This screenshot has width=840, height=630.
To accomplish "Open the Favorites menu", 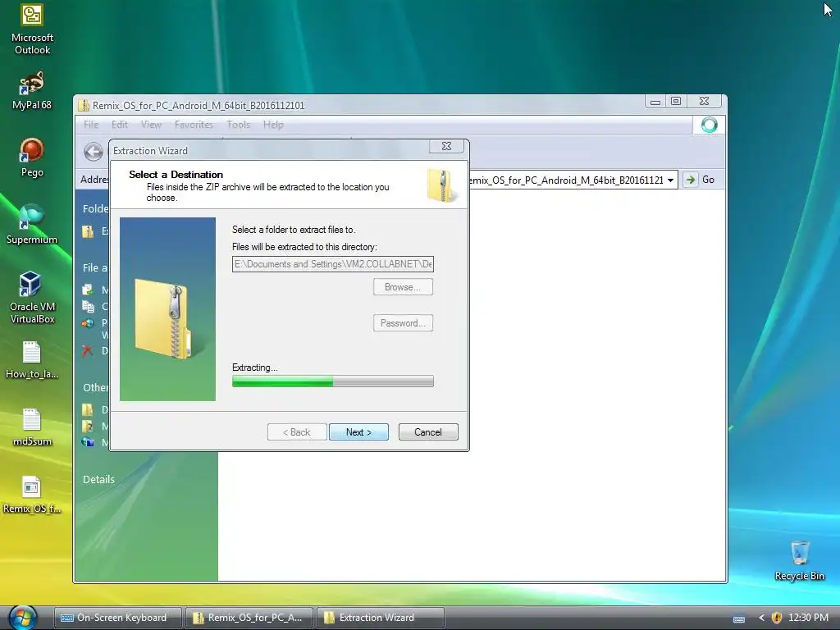I will coord(194,125).
